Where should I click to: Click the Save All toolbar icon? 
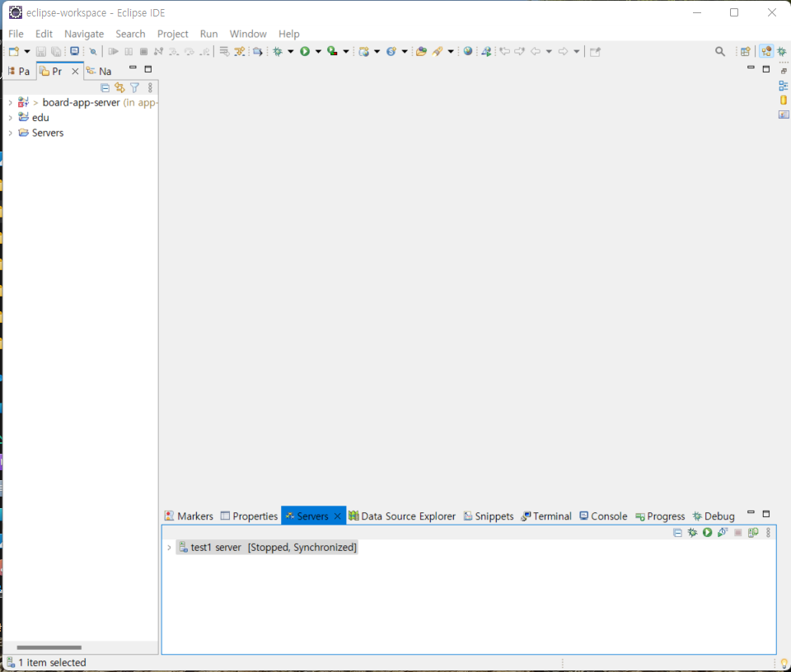click(57, 51)
